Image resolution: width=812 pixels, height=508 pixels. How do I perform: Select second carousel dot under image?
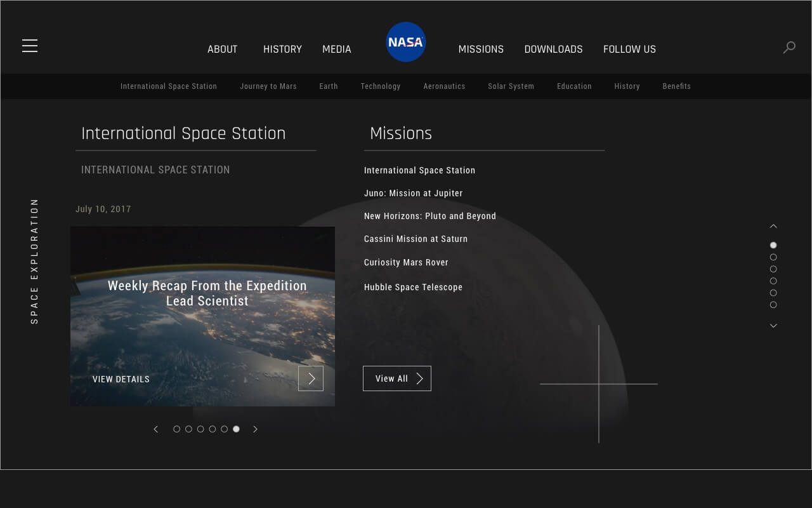click(x=188, y=429)
